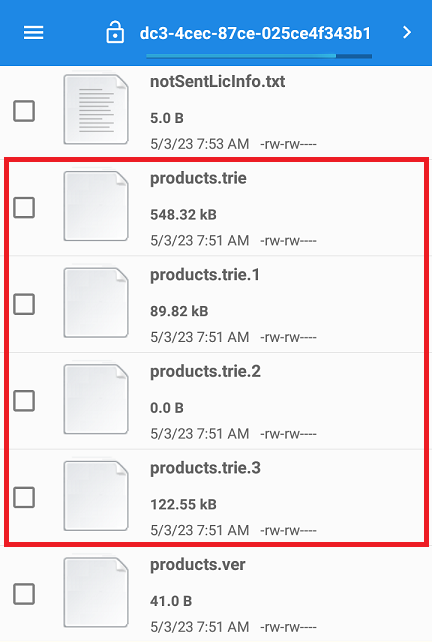Open the hamburger navigation menu
Viewport: 432px width, 642px height.
tap(34, 33)
